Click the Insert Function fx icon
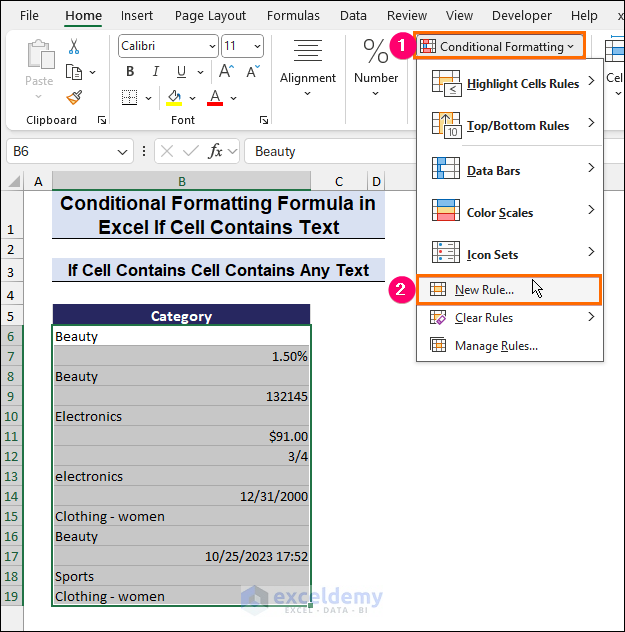The image size is (625, 632). click(x=216, y=152)
